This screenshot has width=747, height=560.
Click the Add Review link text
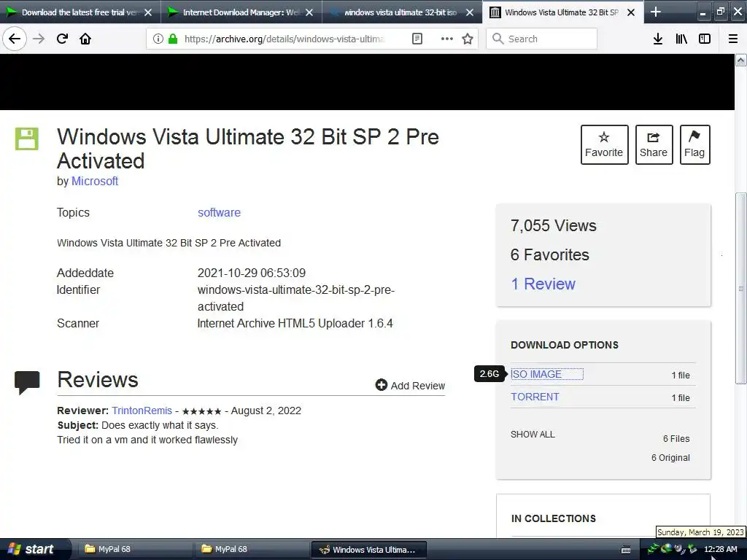click(x=418, y=386)
